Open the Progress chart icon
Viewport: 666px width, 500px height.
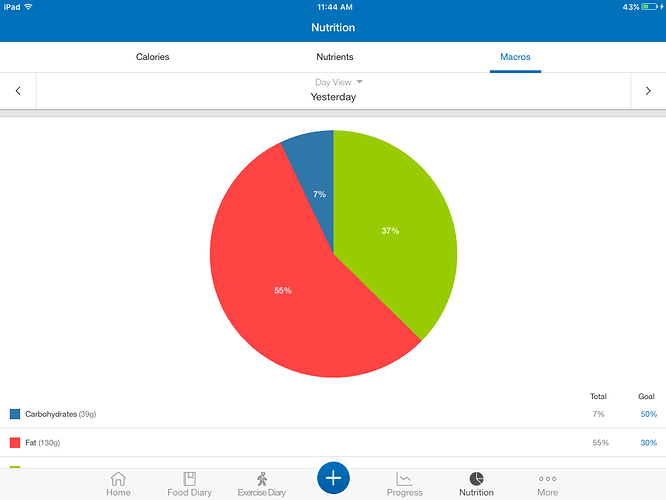404,479
